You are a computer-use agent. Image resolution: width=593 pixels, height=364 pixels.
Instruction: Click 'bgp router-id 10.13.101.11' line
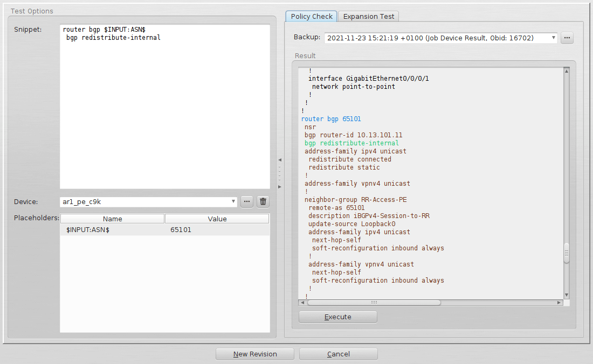coord(354,135)
